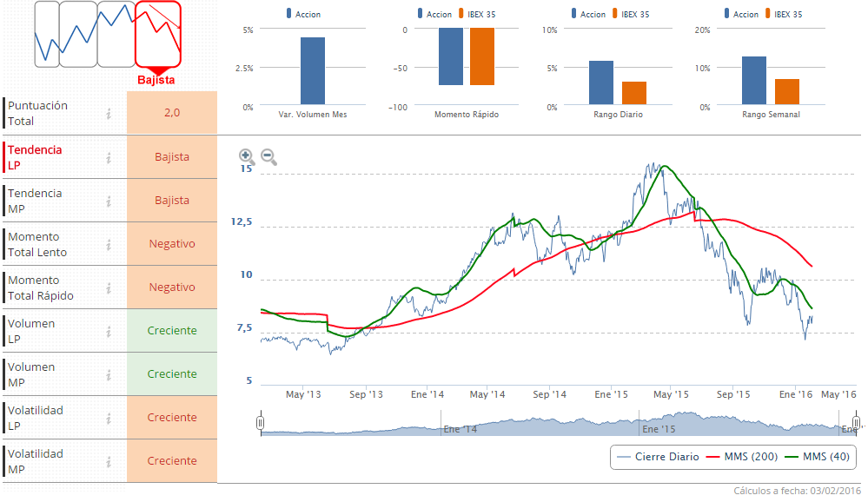Select the red Bajista trend thumbnail

[x=157, y=35]
